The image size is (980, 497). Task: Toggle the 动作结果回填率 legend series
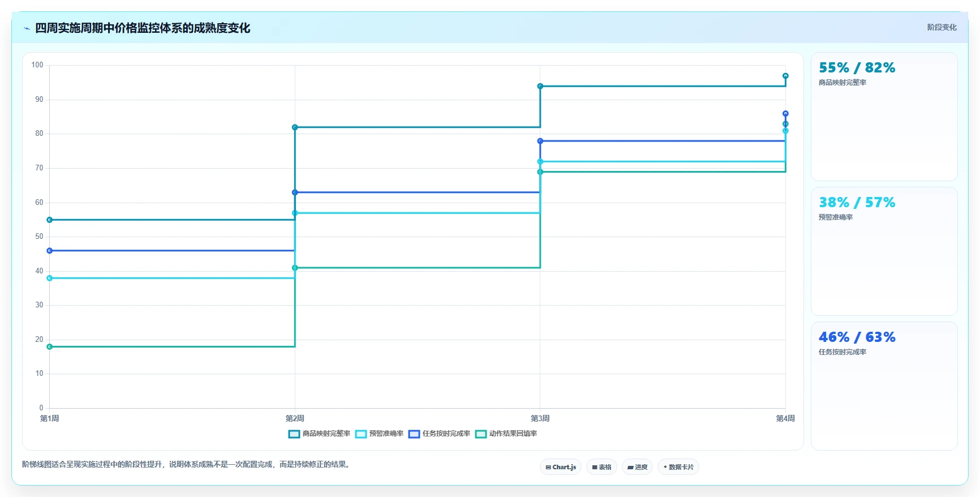click(x=506, y=434)
